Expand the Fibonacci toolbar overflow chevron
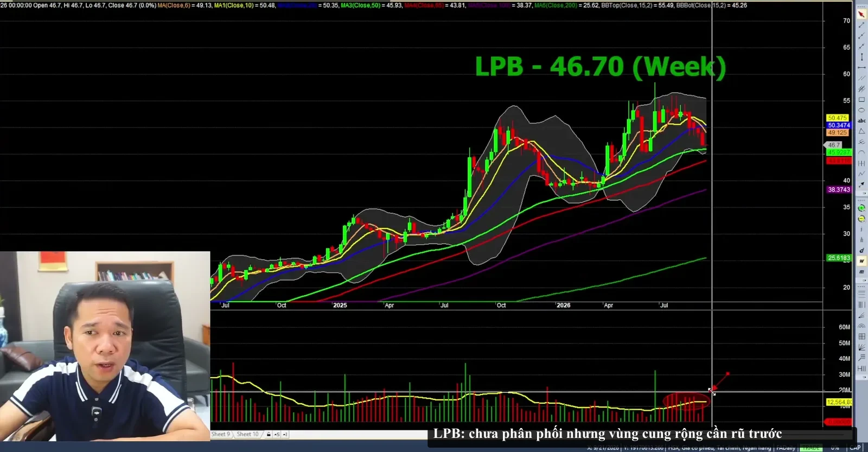Screen dimensions: 868x452 coord(864,377)
